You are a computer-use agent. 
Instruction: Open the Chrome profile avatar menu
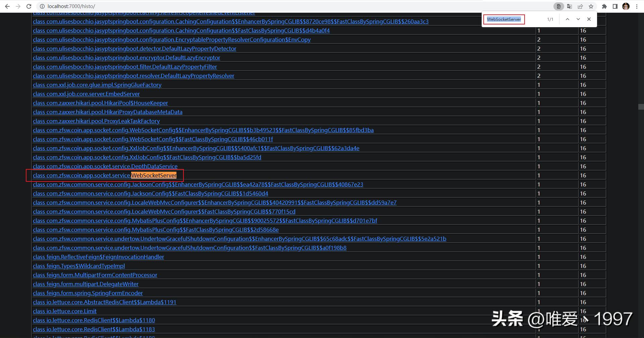click(626, 6)
